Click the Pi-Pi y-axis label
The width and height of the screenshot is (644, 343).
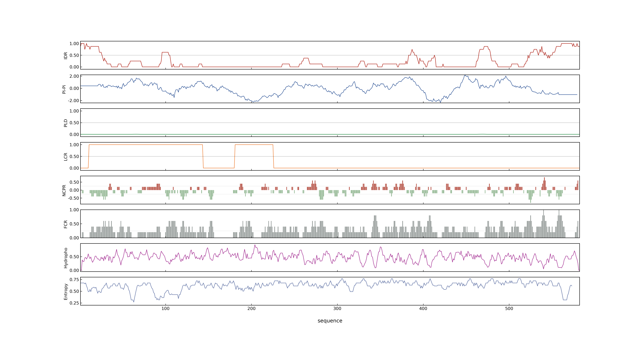(64, 89)
